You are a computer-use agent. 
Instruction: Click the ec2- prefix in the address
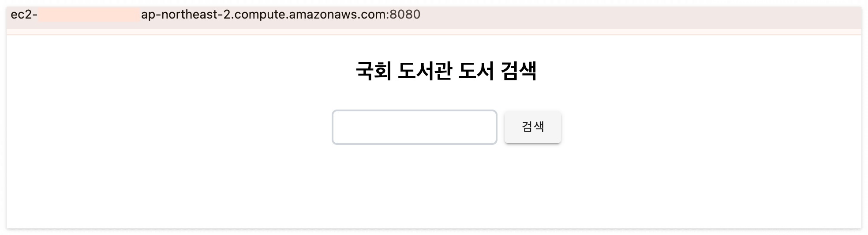coord(24,15)
